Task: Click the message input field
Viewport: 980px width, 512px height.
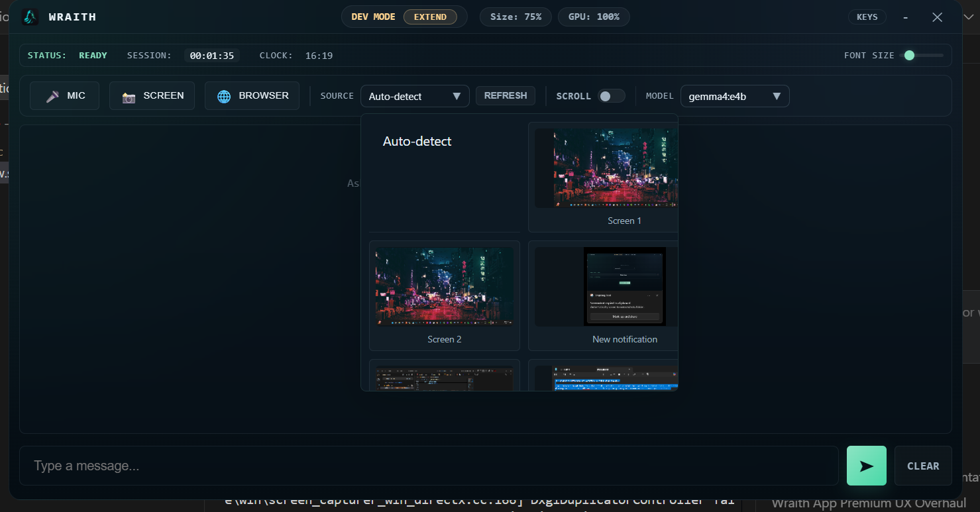Action: [431, 466]
